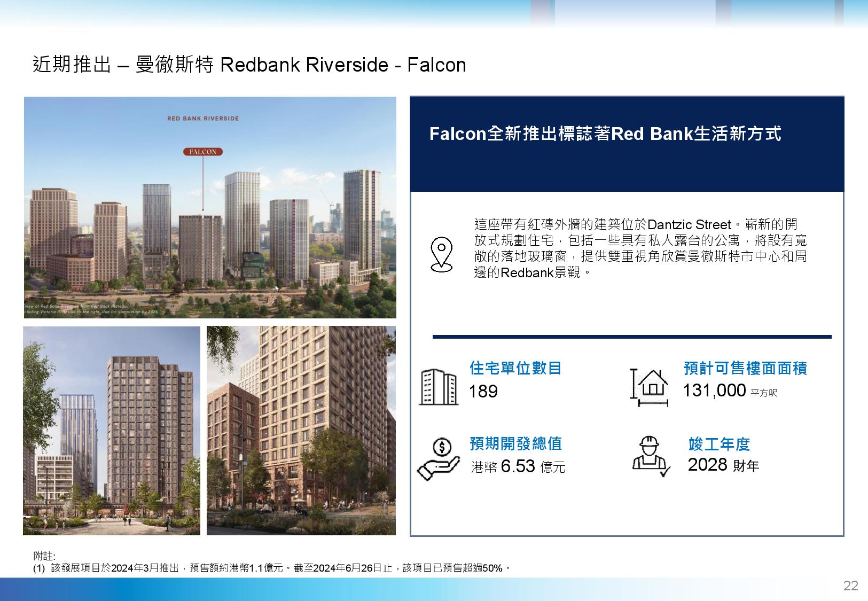868x601 pixels.
Task: Click the 預計可售樓面面積 label
Action: point(745,368)
